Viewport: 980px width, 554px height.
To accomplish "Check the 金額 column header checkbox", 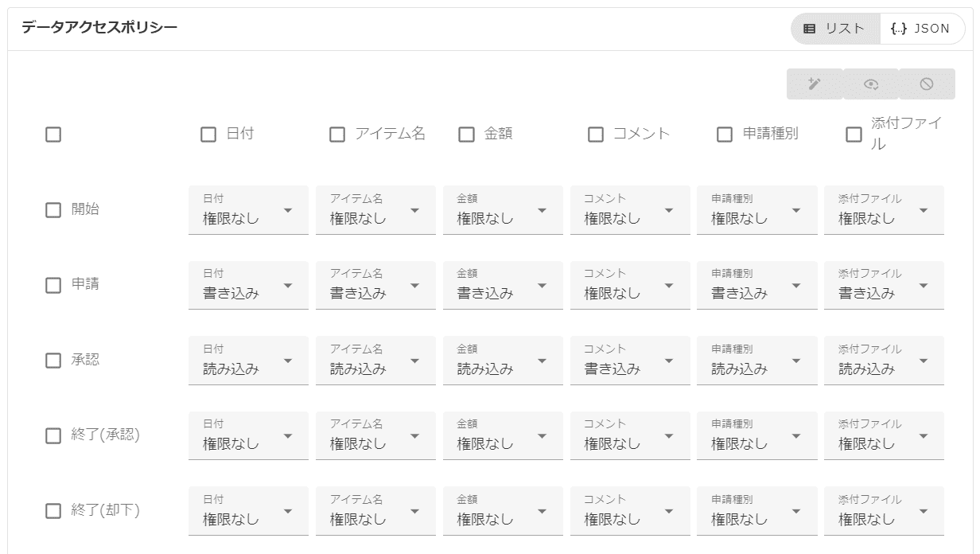I will click(467, 135).
